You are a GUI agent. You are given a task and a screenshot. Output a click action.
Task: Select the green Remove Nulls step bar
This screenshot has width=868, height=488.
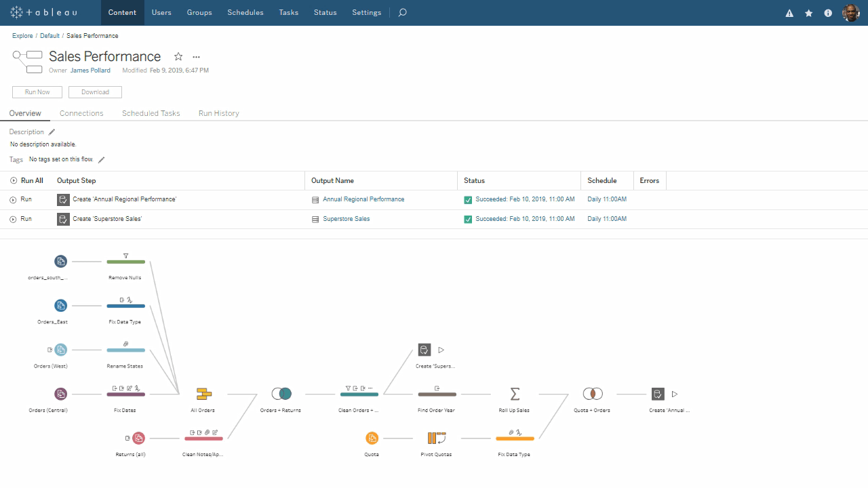(125, 262)
